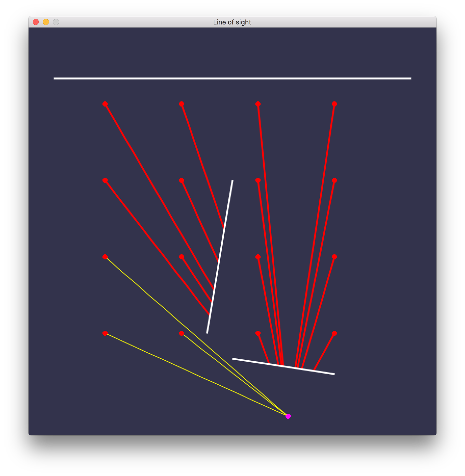Close the Line of sight window
The width and height of the screenshot is (465, 476).
36,22
